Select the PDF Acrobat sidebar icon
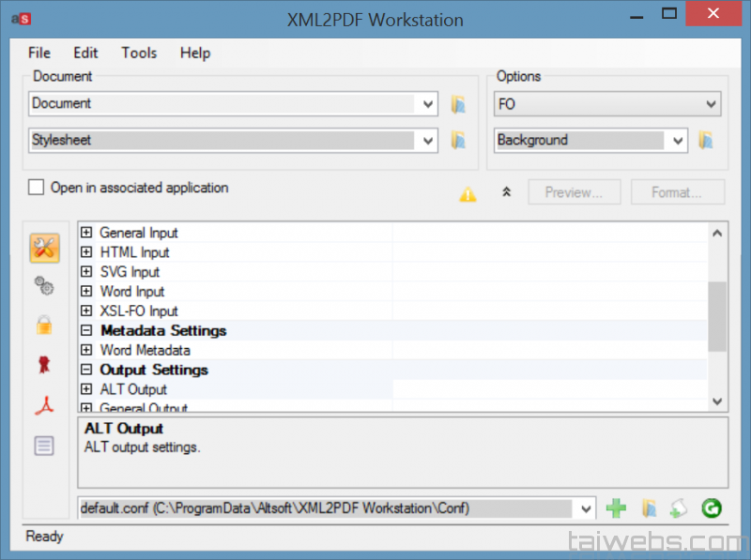The height and width of the screenshot is (560, 751). point(44,404)
